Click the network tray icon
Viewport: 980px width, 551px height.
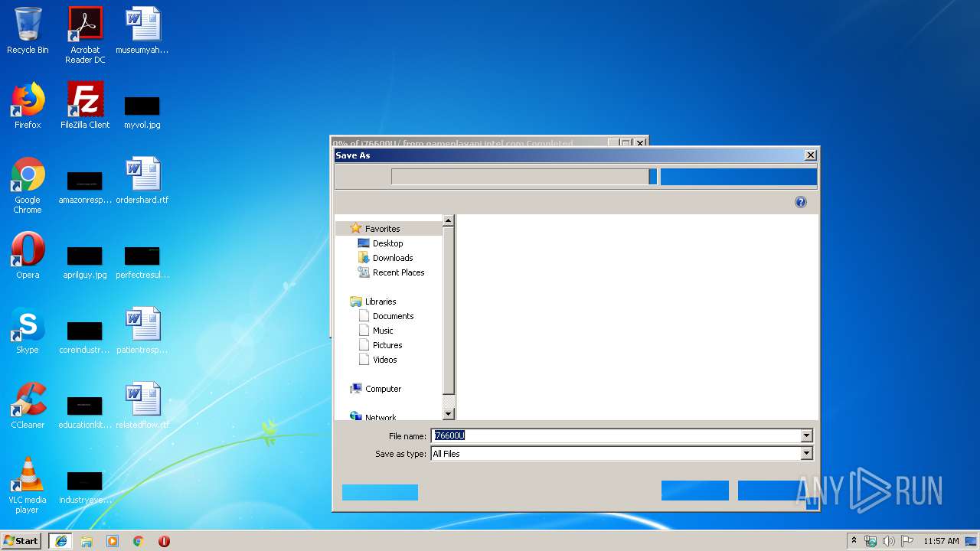(x=871, y=541)
